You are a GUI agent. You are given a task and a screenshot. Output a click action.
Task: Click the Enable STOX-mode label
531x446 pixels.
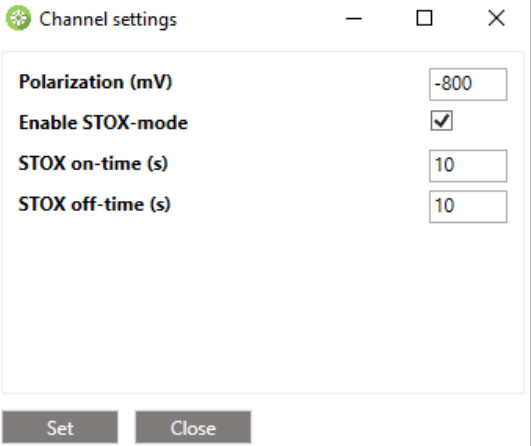point(103,123)
